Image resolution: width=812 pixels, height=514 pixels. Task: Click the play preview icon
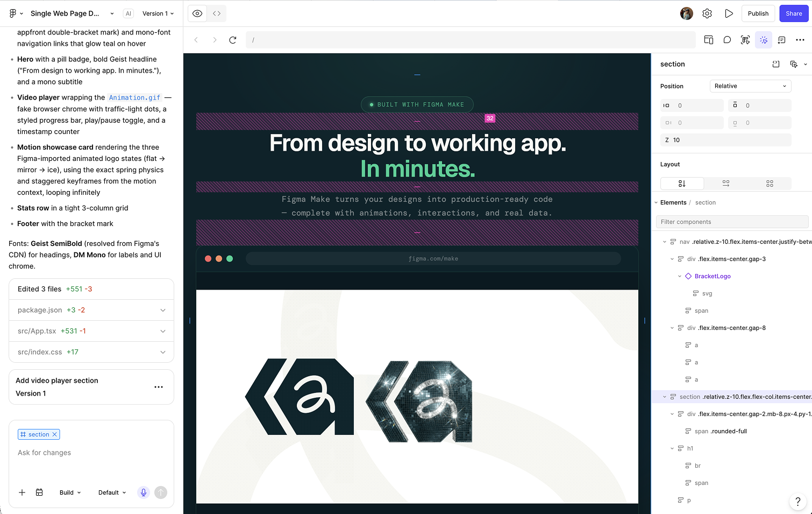(729, 13)
